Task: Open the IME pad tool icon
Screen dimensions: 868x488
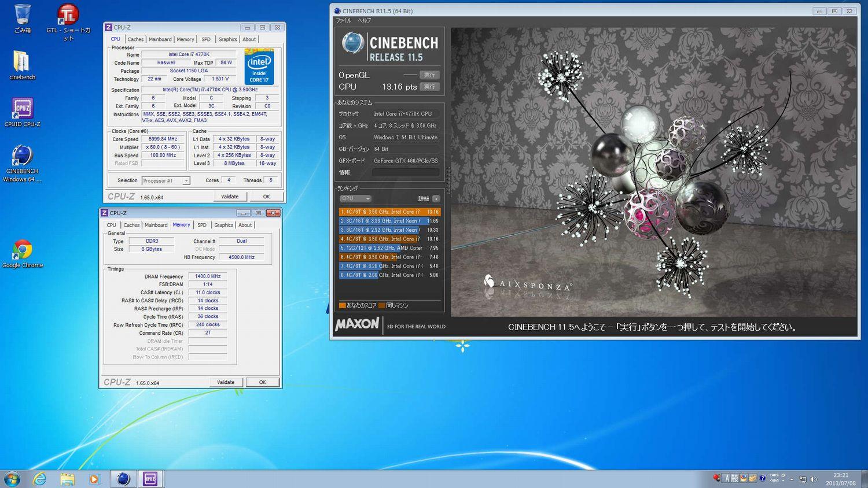Action: 744,478
